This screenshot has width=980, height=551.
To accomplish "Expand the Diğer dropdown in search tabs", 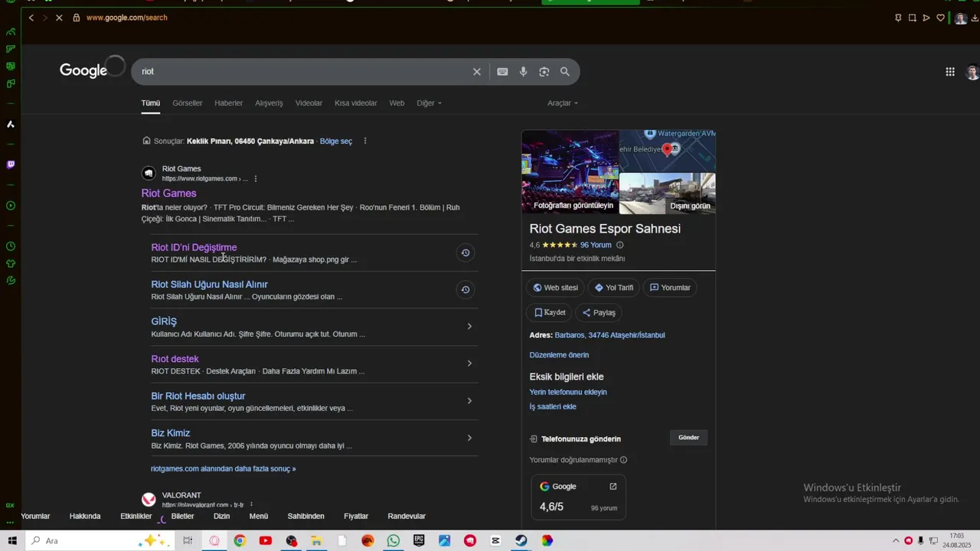I will click(429, 103).
